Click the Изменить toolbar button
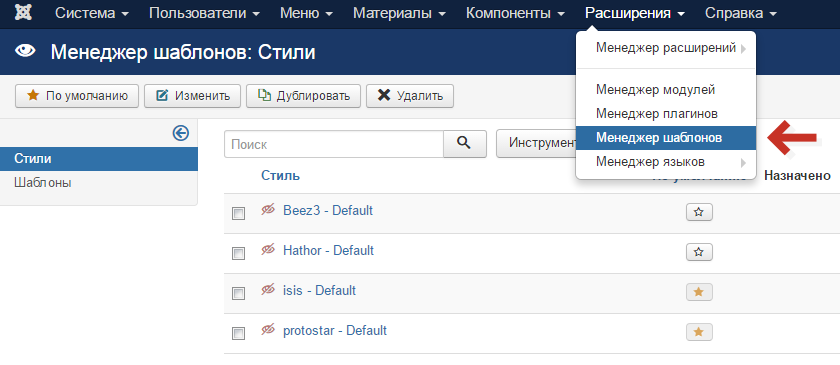Viewport: 840px width, 365px height. [192, 96]
